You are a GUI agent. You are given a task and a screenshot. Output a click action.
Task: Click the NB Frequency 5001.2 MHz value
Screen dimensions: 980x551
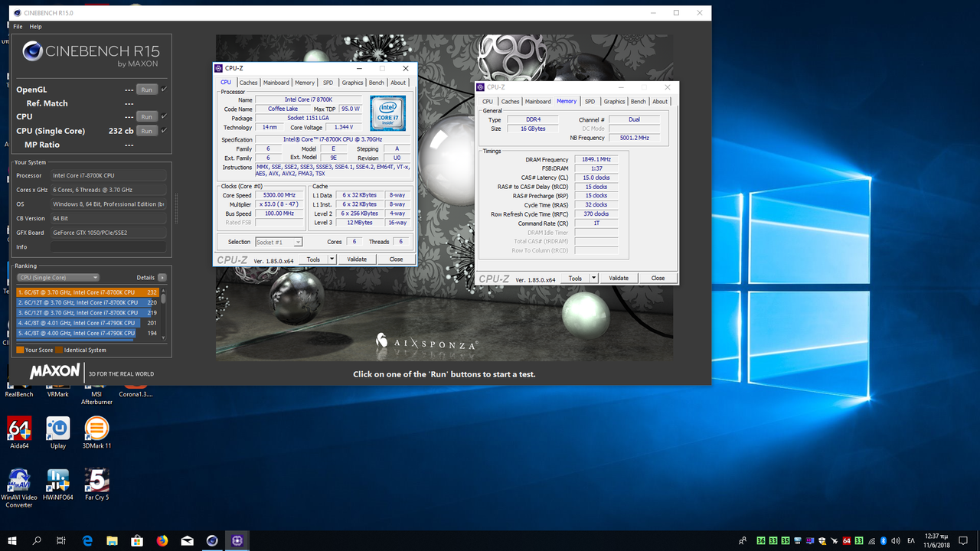634,138
